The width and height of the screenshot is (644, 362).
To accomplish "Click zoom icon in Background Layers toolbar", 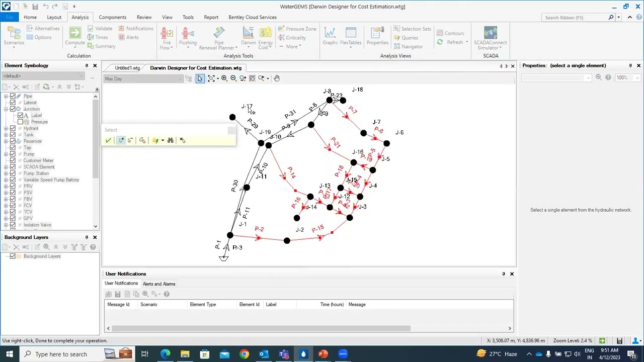I will click(46, 247).
